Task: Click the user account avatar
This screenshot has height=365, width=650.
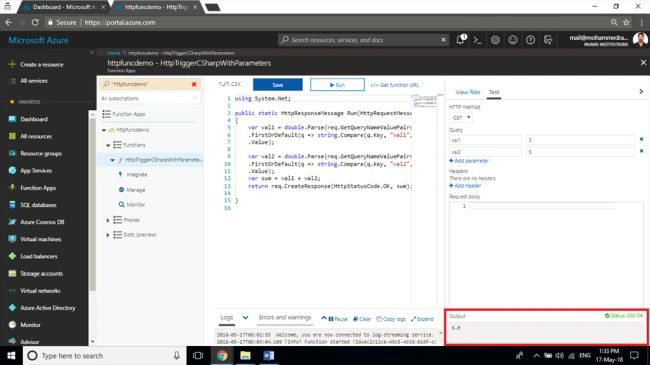Action: click(640, 40)
